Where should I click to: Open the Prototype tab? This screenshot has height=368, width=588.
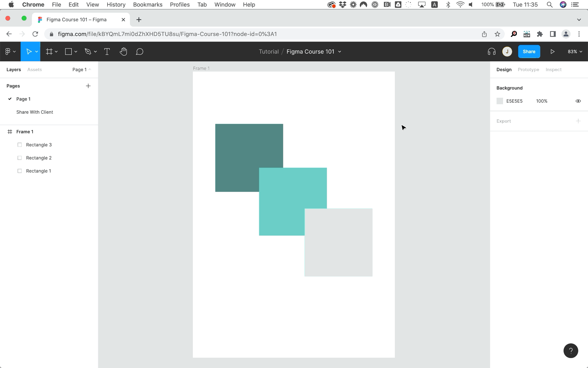[x=528, y=69]
